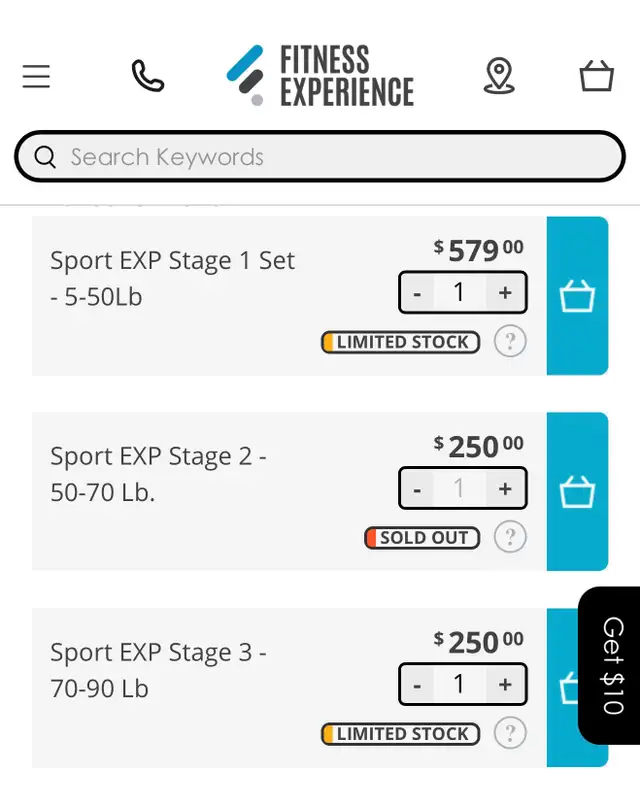
Task: Click help icon beside Stage 1 Limited Stock
Action: (510, 341)
